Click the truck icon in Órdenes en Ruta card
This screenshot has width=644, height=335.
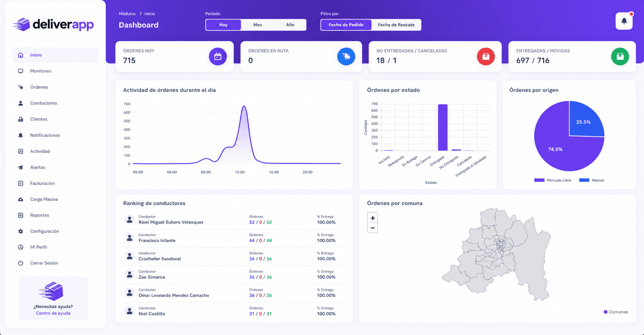click(x=346, y=56)
